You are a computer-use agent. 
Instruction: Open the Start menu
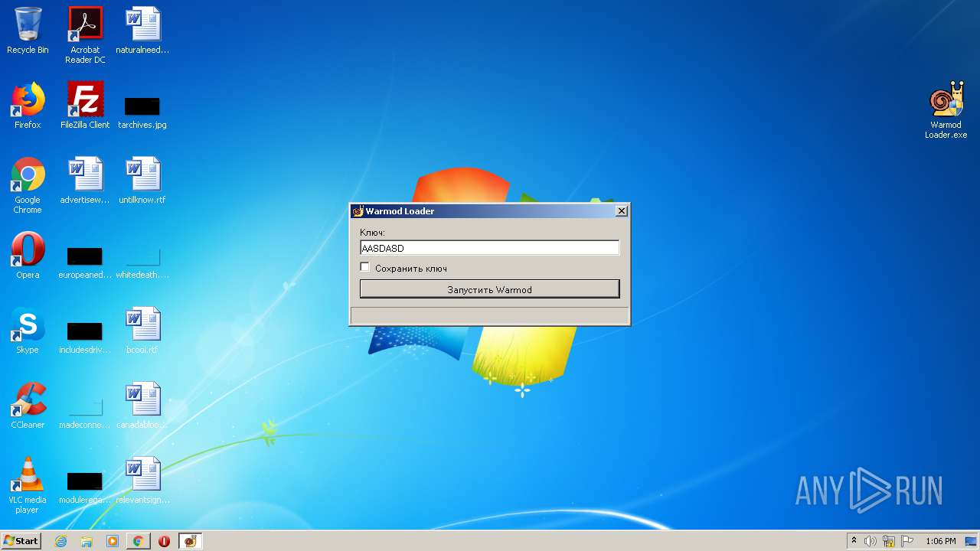(x=21, y=541)
